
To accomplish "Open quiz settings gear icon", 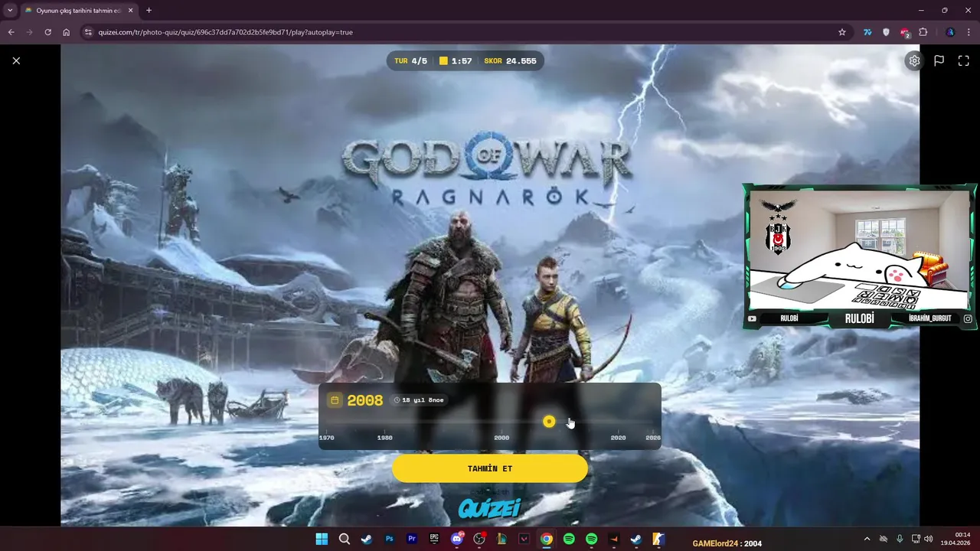I will [x=914, y=60].
